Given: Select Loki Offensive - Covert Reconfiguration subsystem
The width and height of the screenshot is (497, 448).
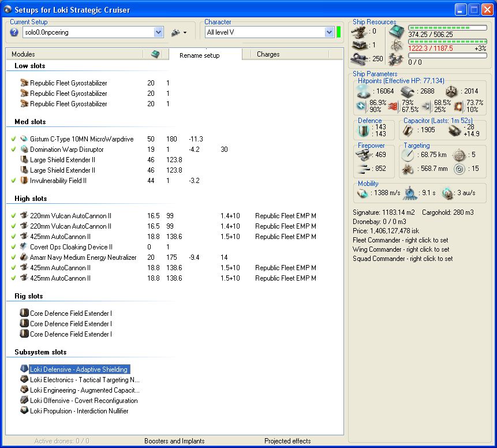Looking at the screenshot, I should [x=84, y=401].
